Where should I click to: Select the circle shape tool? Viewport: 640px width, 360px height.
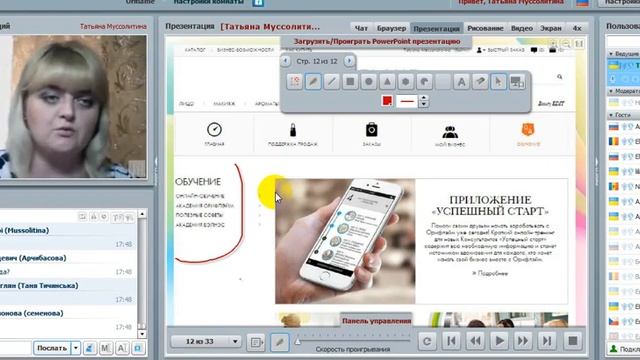click(369, 82)
